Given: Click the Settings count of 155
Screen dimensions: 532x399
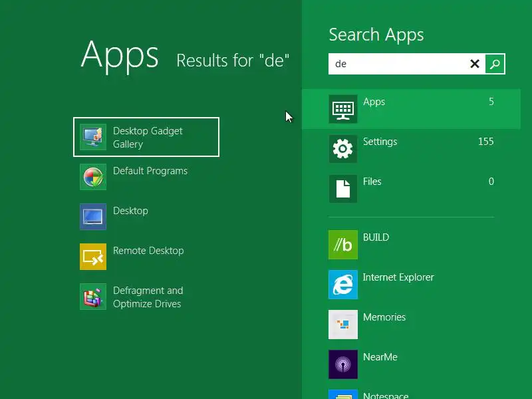Looking at the screenshot, I should (x=486, y=142).
